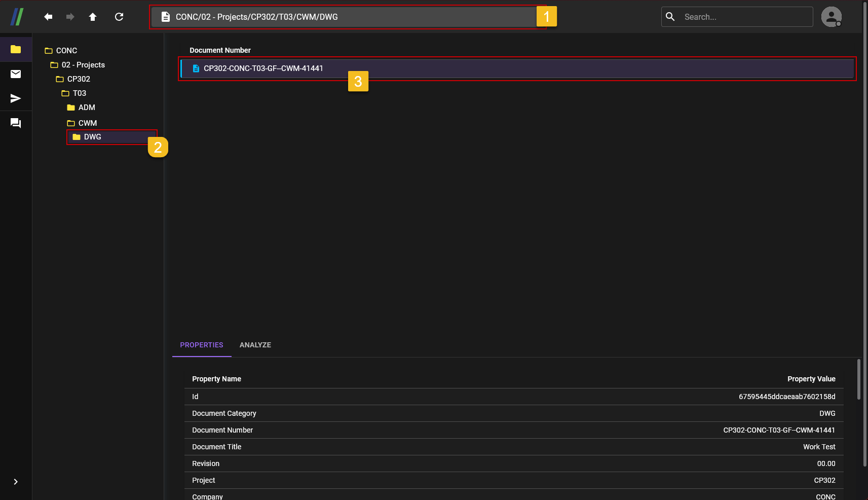
Task: Open the Documents folder panel in sidebar
Action: (15, 49)
